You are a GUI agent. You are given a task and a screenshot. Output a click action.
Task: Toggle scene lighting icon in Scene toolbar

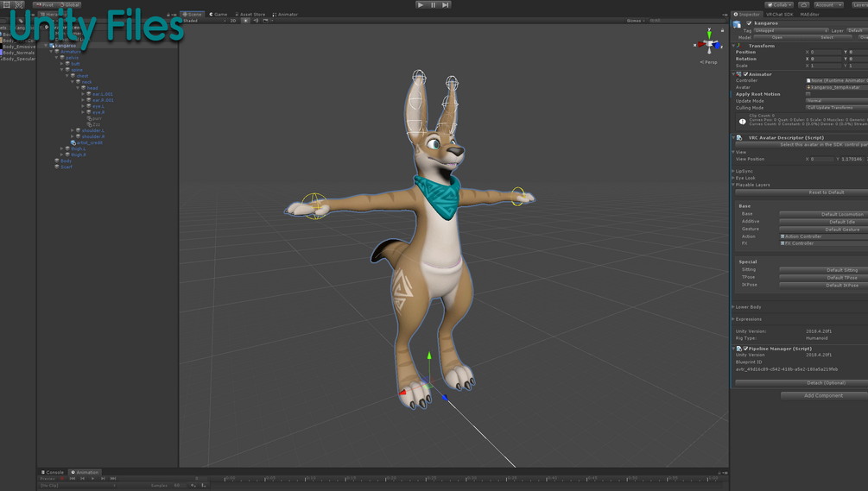[246, 21]
